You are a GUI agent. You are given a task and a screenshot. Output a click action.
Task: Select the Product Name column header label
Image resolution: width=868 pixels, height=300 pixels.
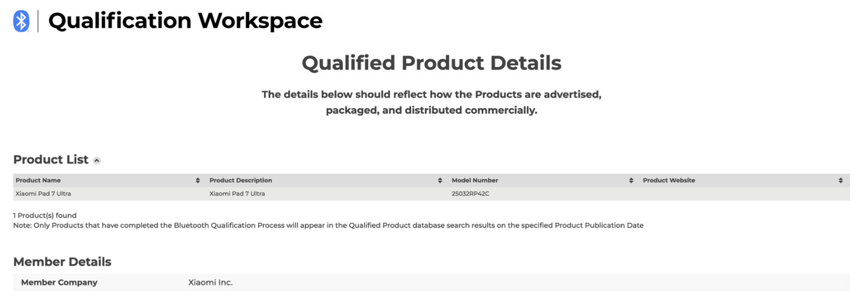pos(38,180)
